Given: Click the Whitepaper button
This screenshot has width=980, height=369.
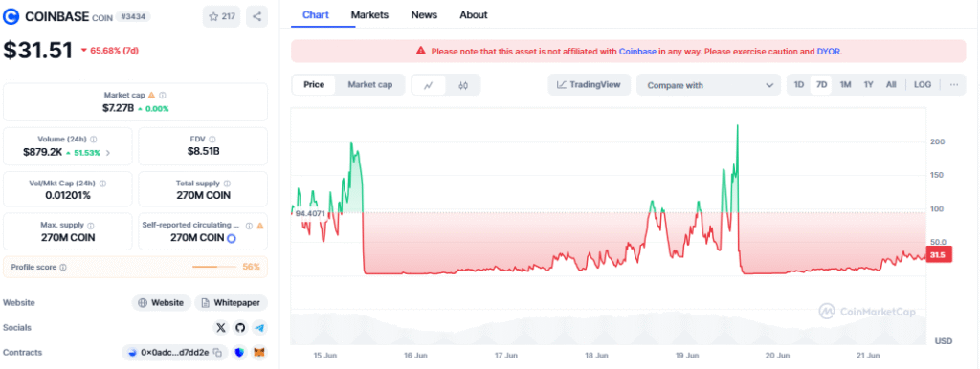Looking at the screenshot, I should tap(232, 303).
